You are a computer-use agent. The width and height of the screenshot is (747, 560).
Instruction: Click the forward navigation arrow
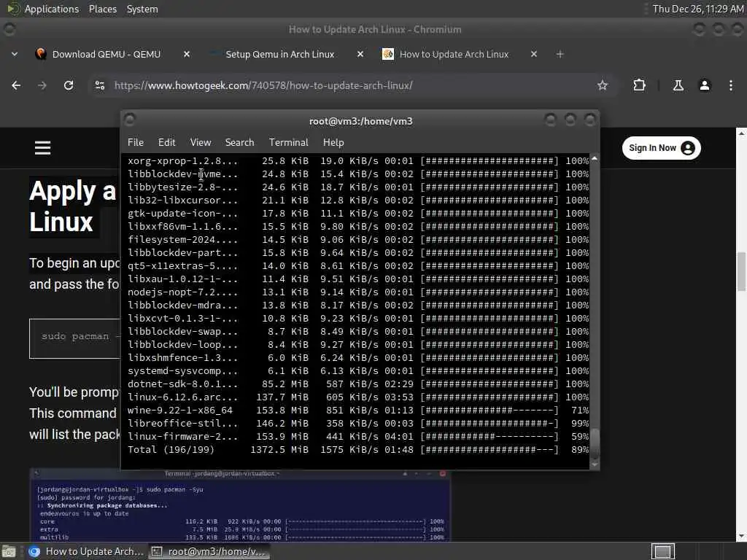click(42, 85)
